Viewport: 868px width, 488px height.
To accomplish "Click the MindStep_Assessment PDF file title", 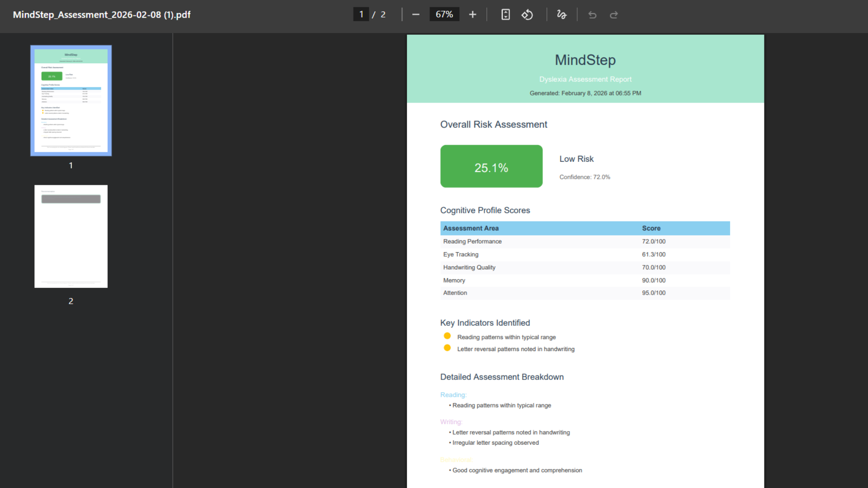I will coord(102,14).
